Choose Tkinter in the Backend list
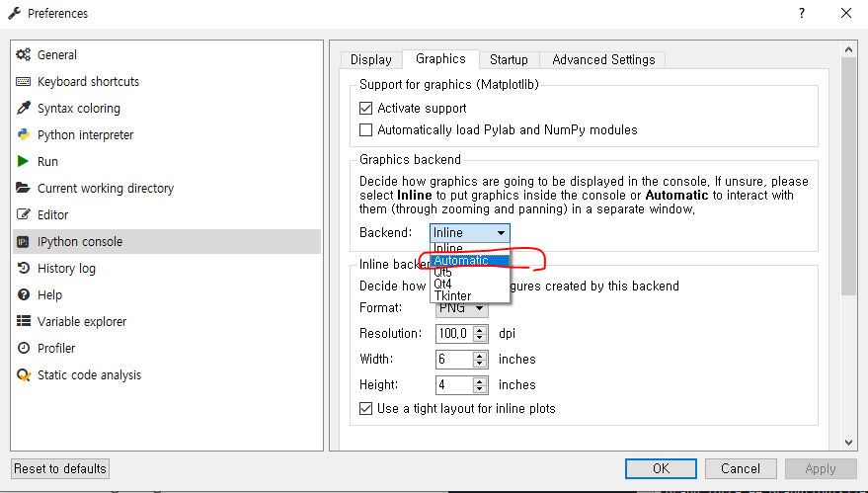This screenshot has width=868, height=493. [x=452, y=296]
